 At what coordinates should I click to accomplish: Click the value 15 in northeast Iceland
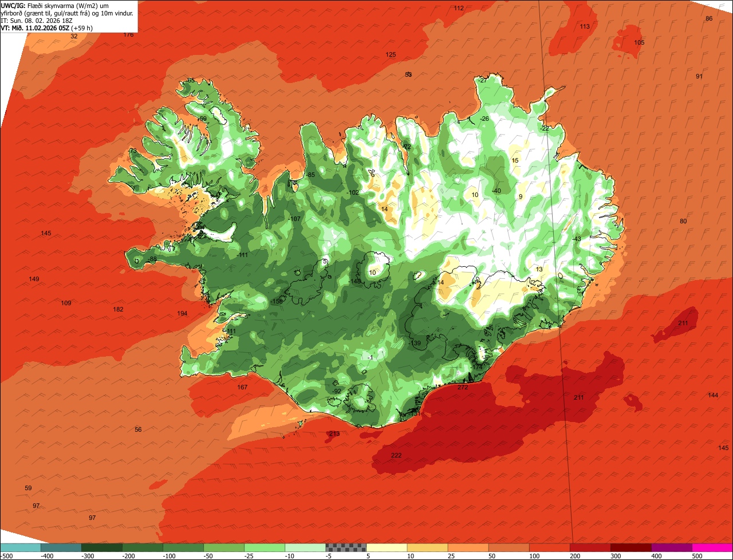(515, 161)
